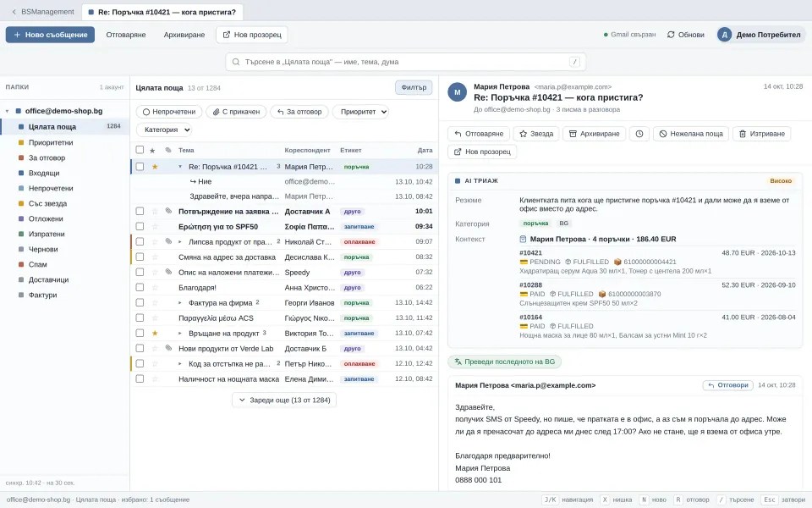This screenshot has width=812, height=508.
Task: Click Нежелана поща button
Action: tap(691, 134)
